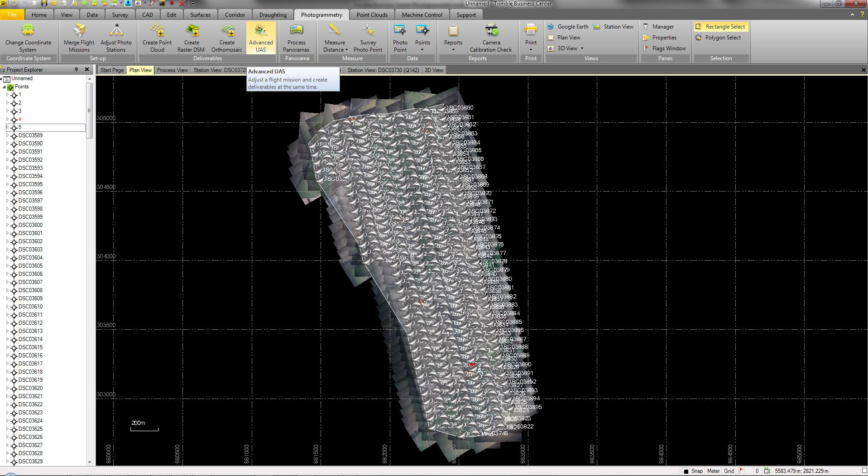
Task: Select Create Raster DSM icon
Action: tap(191, 38)
